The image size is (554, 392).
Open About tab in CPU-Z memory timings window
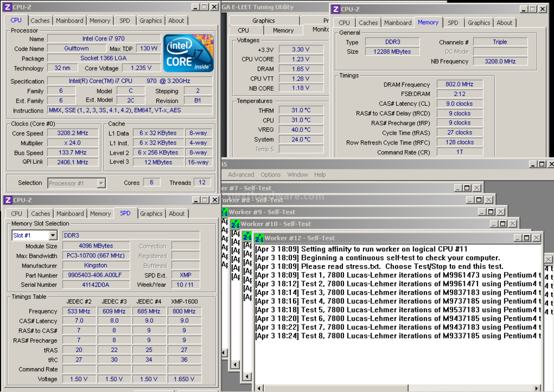[505, 23]
